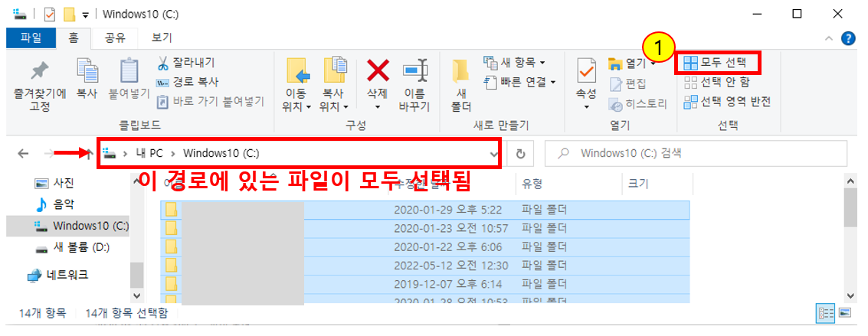Image resolution: width=868 pixels, height=336 pixels.
Task: Click the red X 삭제 icon
Action: click(378, 70)
